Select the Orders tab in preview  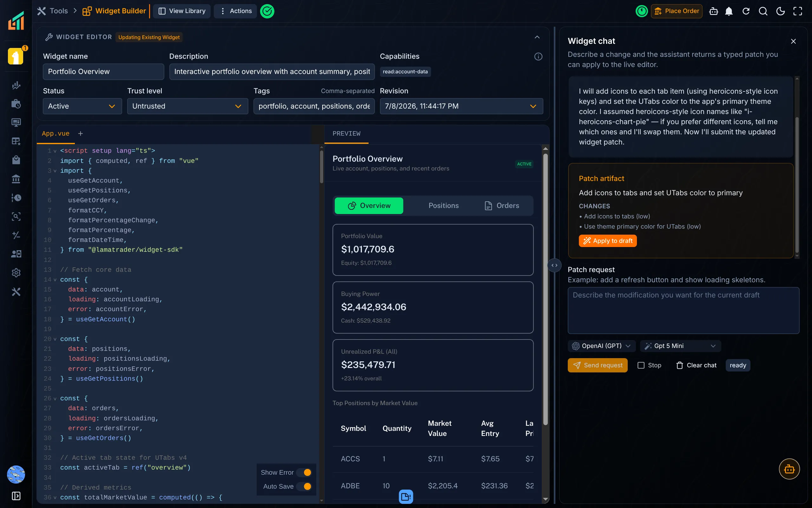502,206
